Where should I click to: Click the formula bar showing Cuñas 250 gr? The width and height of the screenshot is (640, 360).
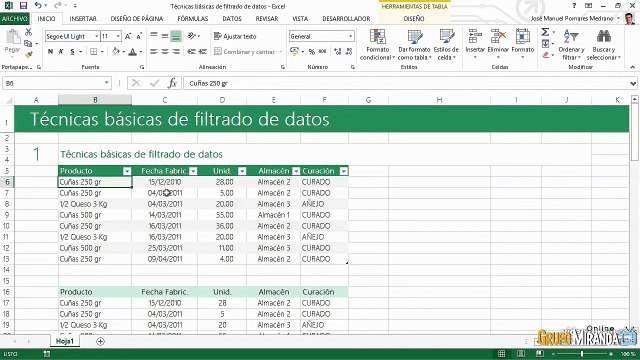pos(406,83)
